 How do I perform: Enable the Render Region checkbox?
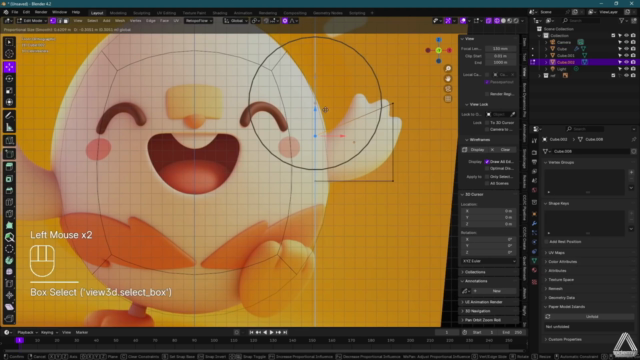pos(487,94)
